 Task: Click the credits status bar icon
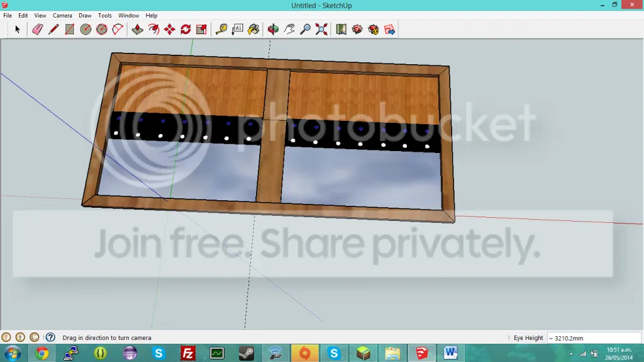pyautogui.click(x=20, y=337)
